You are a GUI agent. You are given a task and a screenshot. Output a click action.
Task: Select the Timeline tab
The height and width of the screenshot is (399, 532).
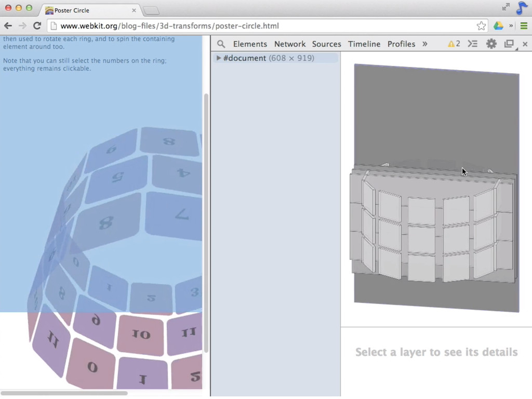(364, 44)
